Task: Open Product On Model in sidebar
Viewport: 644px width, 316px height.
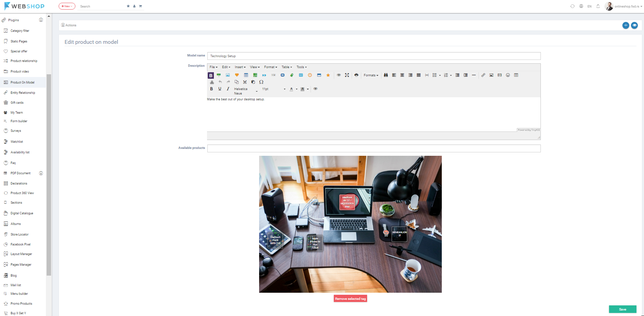Action: click(23, 83)
